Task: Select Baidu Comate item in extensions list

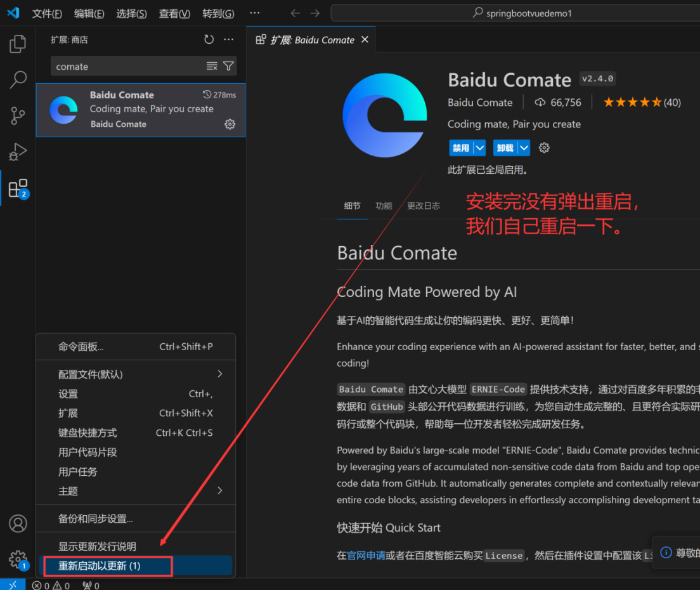Action: pos(141,110)
